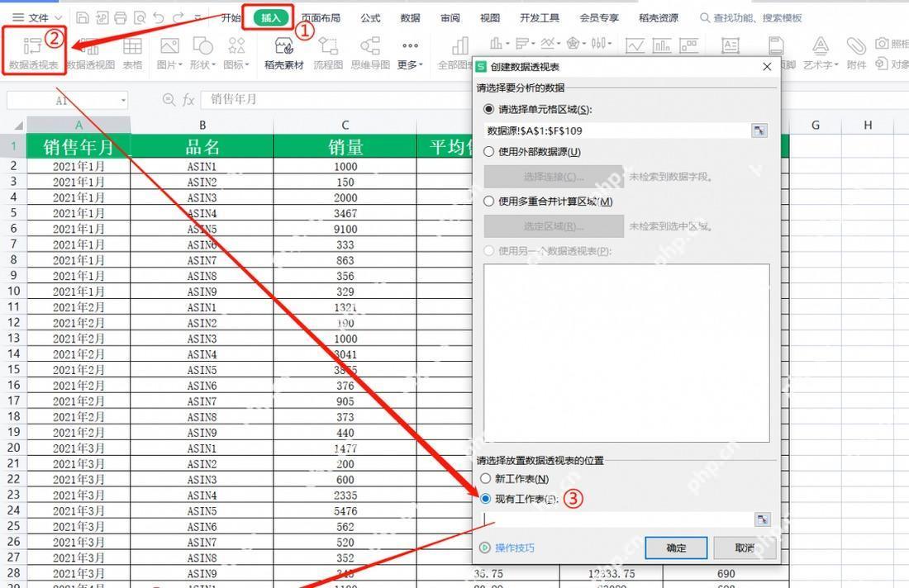This screenshot has width=909, height=588.
Task: Click cell B2 containing ASIN1
Action: (x=202, y=166)
